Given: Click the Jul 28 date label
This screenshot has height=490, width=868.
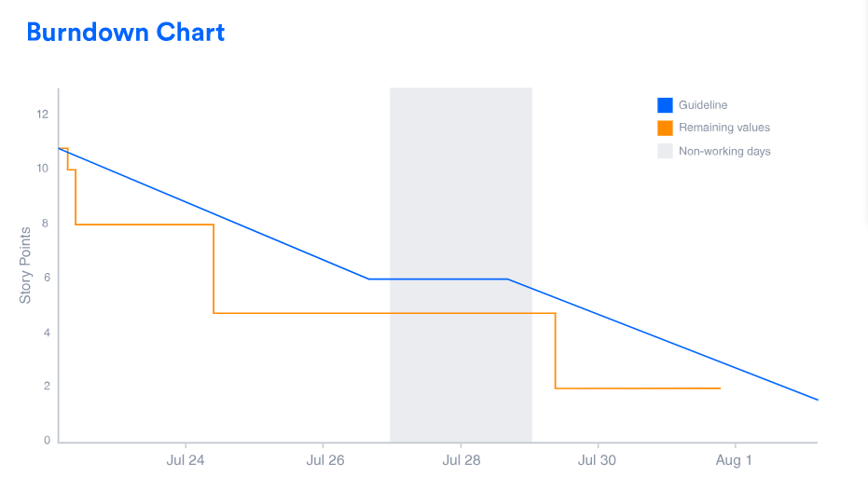Looking at the screenshot, I should click(461, 460).
